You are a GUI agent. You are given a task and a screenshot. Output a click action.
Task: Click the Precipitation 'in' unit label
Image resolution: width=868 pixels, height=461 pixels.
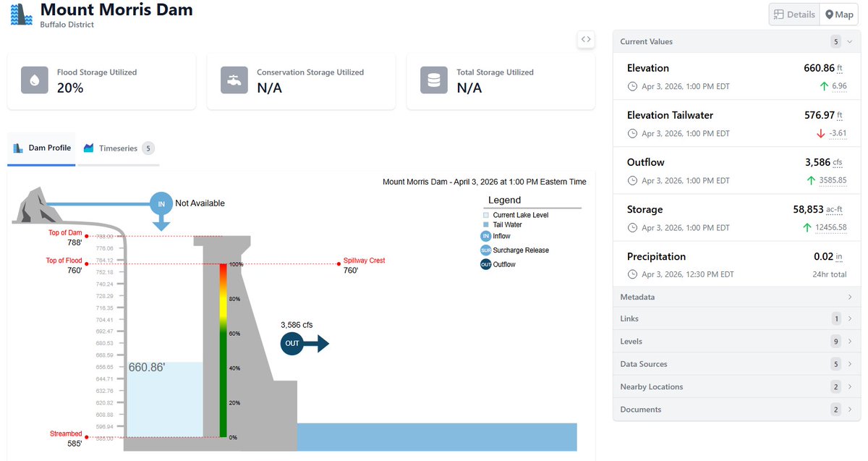pyautogui.click(x=840, y=256)
